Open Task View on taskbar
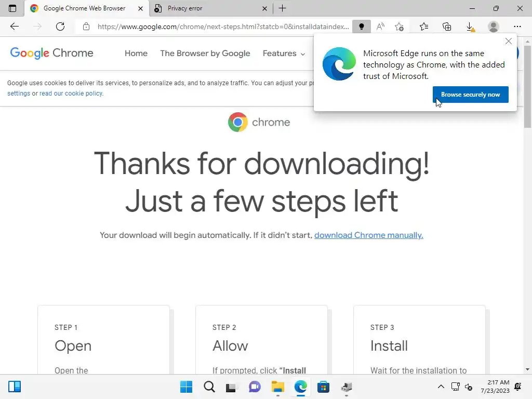The image size is (532, 399). coord(231,387)
